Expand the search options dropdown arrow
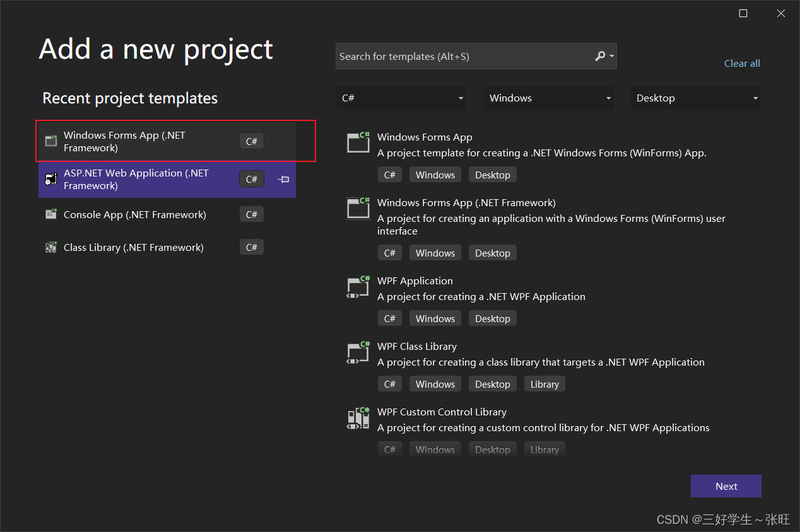The width and height of the screenshot is (800, 532). point(612,57)
